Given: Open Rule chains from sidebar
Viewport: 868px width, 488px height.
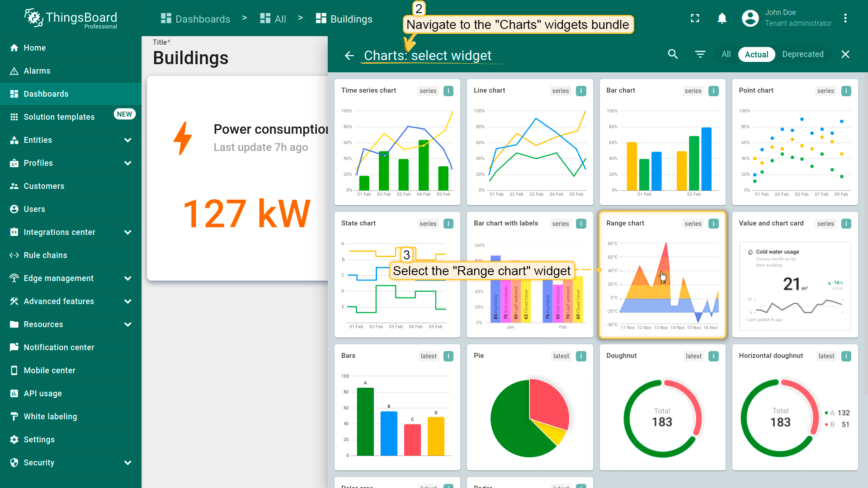Looking at the screenshot, I should [x=45, y=255].
